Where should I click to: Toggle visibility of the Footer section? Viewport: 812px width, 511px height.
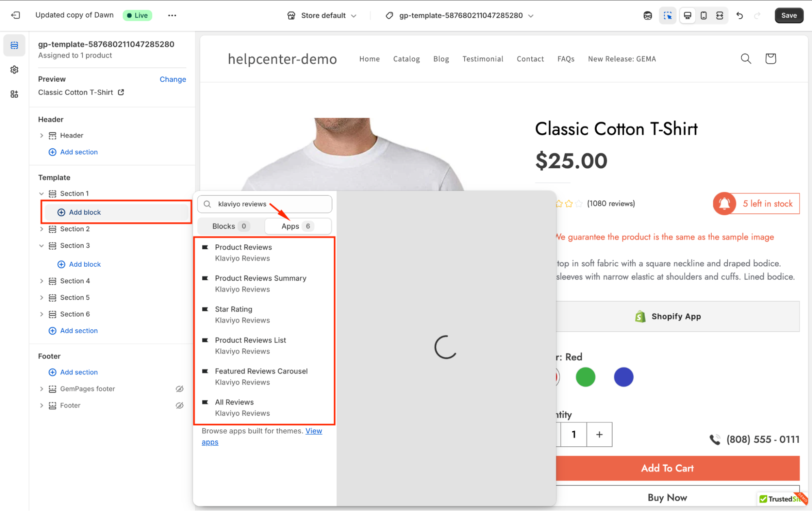coord(180,405)
